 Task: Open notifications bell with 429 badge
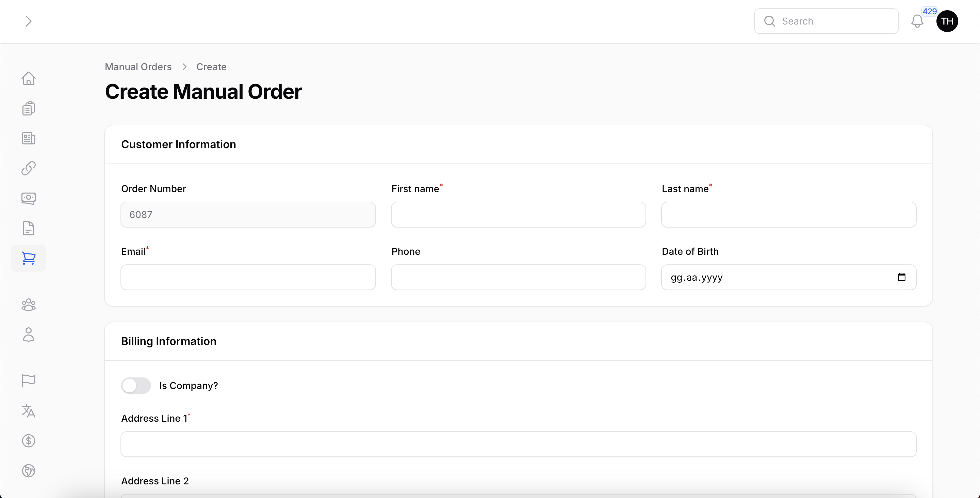coord(917,21)
